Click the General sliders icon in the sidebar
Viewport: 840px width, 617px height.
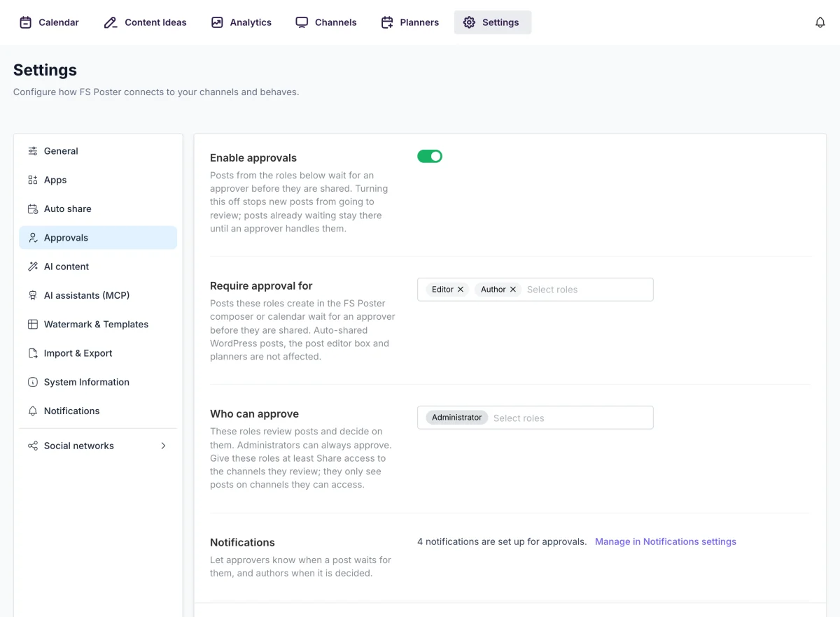tap(33, 151)
